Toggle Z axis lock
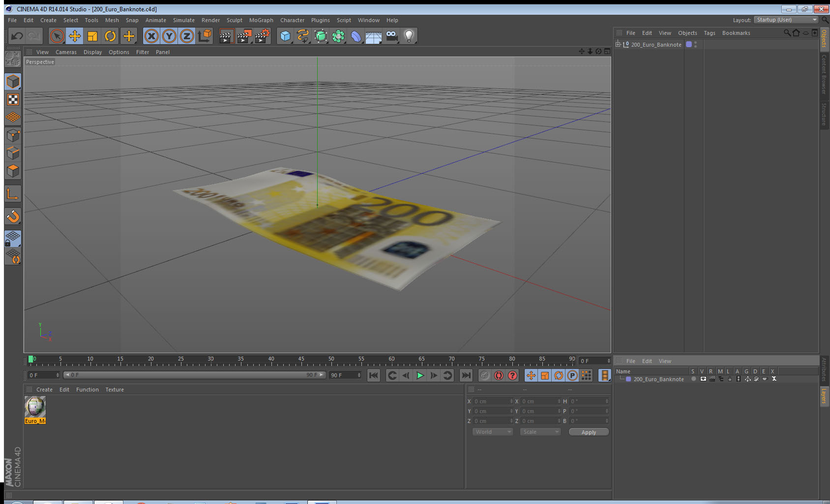 187,36
